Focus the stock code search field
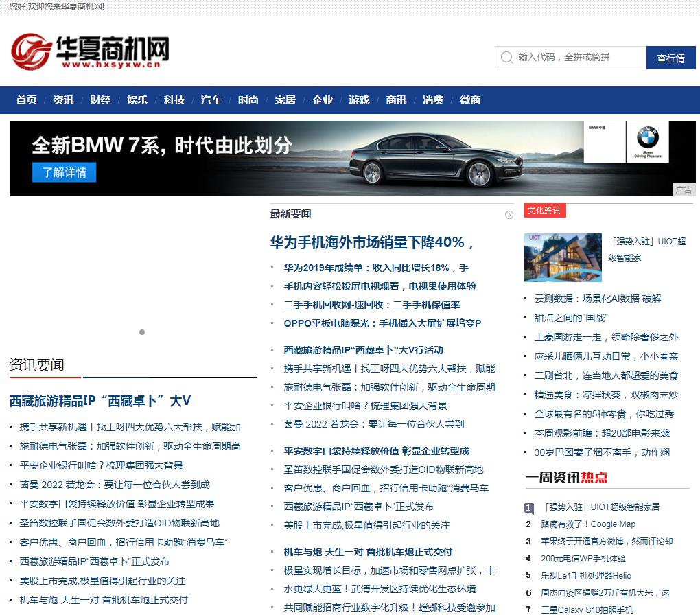This screenshot has height=615, width=700. [570, 58]
